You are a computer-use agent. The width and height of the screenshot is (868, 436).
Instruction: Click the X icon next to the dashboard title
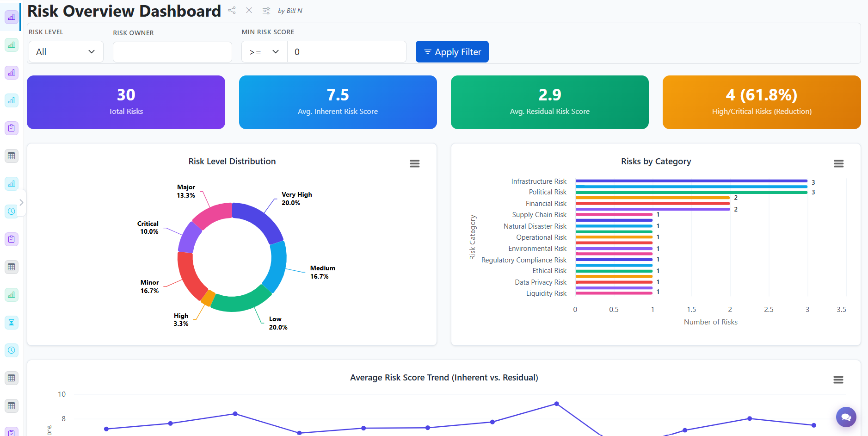[x=249, y=10]
